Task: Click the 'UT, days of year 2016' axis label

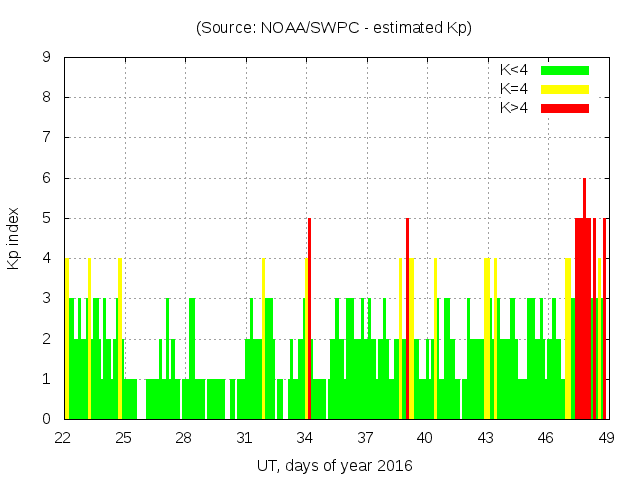Action: coord(334,465)
